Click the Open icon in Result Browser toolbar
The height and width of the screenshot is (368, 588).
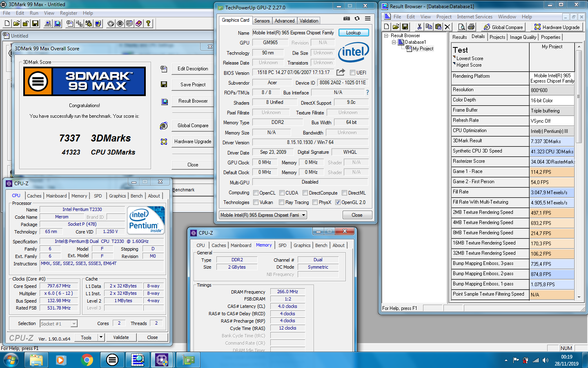[x=396, y=27]
